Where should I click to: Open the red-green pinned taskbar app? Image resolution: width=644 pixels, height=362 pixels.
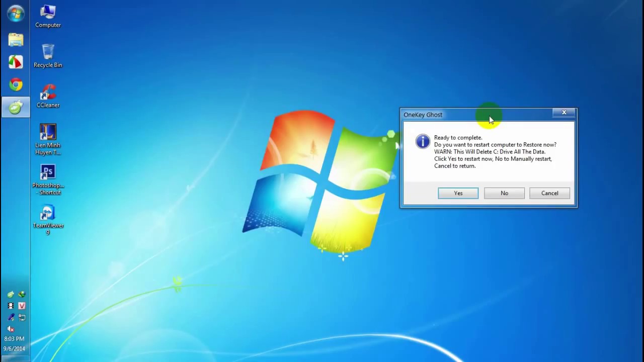point(16,62)
